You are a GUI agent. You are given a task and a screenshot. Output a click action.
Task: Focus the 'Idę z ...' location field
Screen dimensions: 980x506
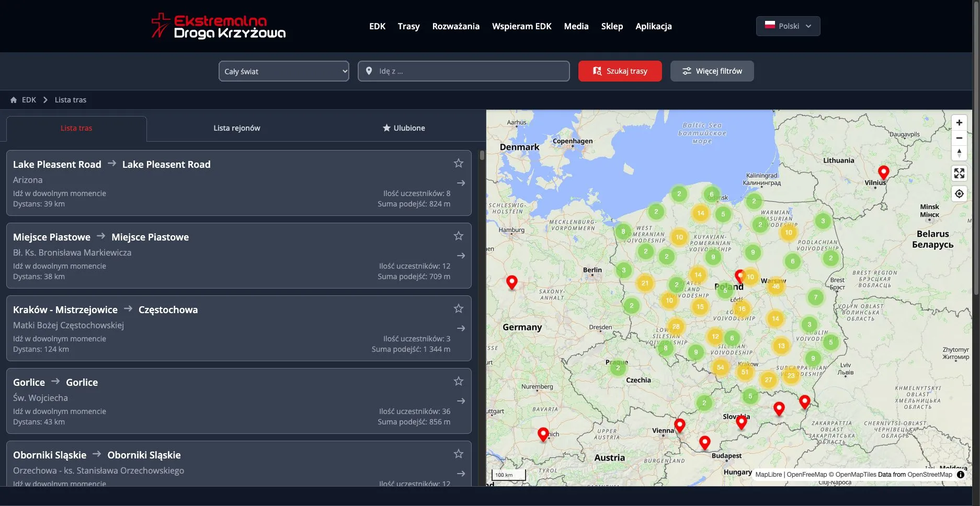point(464,71)
